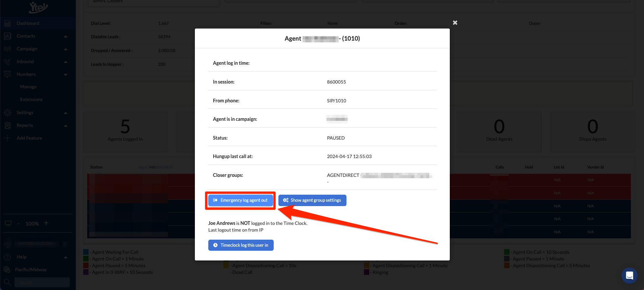Viewport: 644px width, 290px height.
Task: Collapse the Numbers submenu arrow
Action: coord(66,75)
